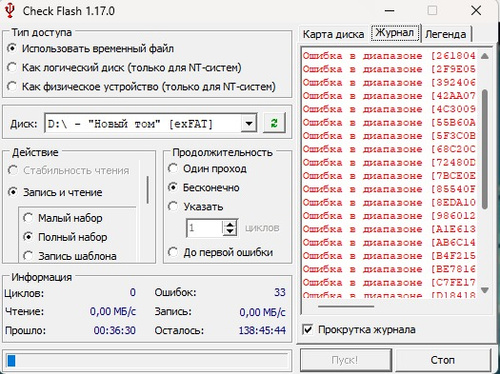Click the disk combo box showing D:\ Новый том
The height and width of the screenshot is (374, 500).
click(151, 124)
